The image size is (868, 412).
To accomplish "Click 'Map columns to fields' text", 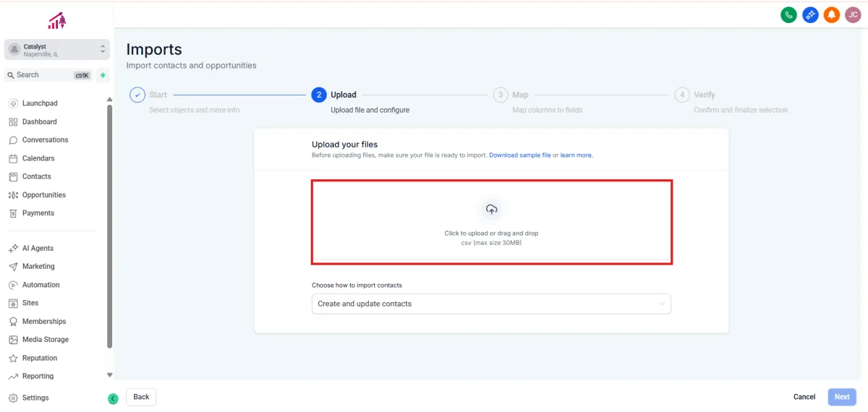I will 548,110.
